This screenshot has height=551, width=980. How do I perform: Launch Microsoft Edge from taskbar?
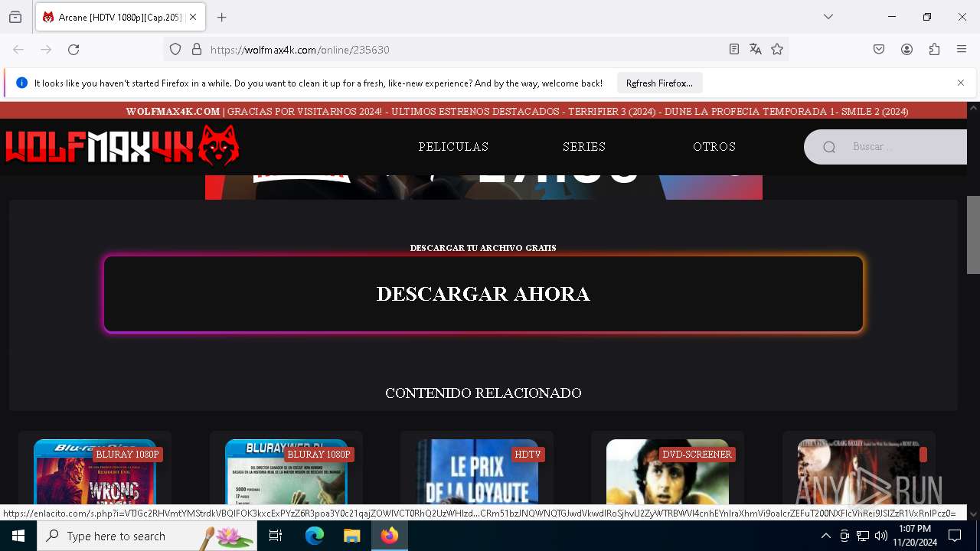[315, 536]
